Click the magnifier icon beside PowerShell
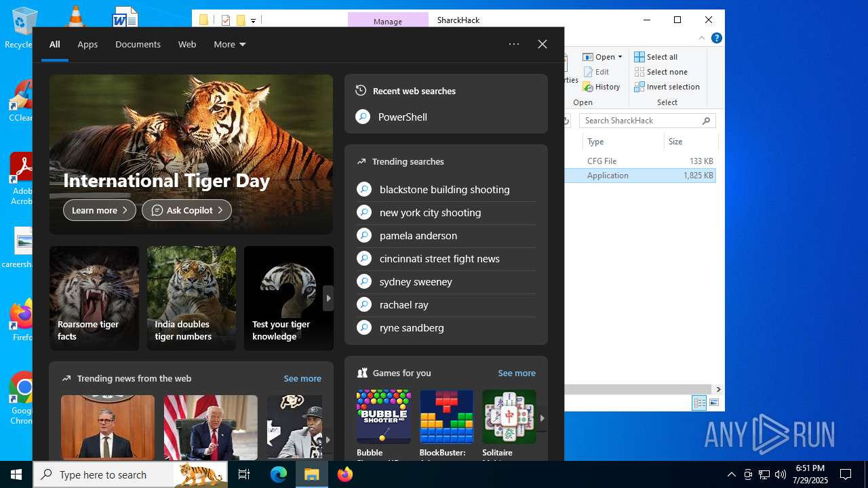868x488 pixels. (363, 117)
